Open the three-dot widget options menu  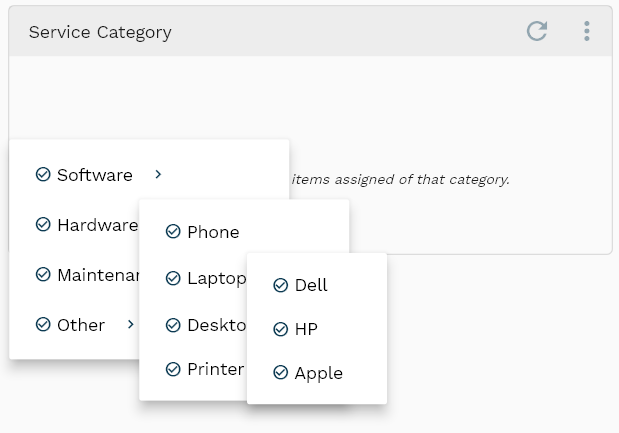click(587, 31)
